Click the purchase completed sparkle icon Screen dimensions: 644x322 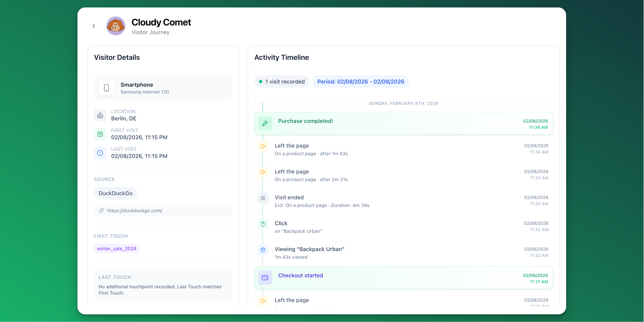[265, 123]
